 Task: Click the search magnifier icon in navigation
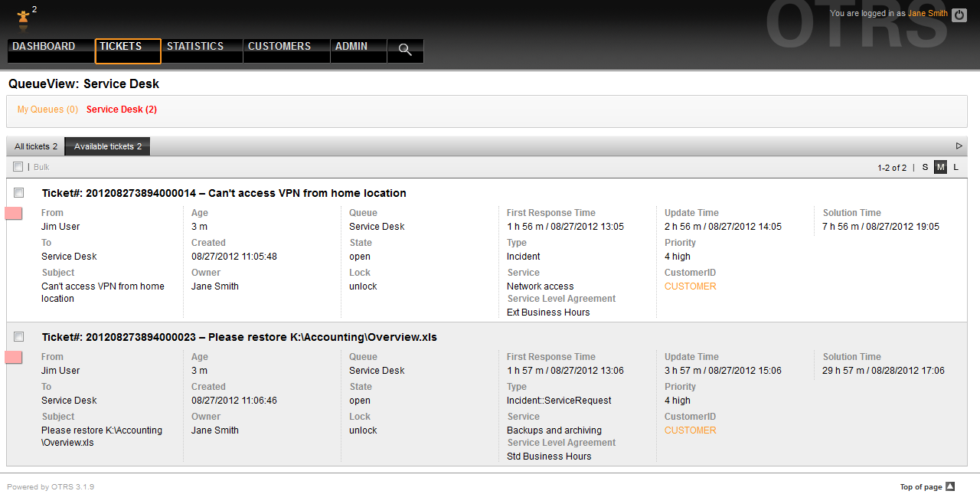(x=405, y=51)
